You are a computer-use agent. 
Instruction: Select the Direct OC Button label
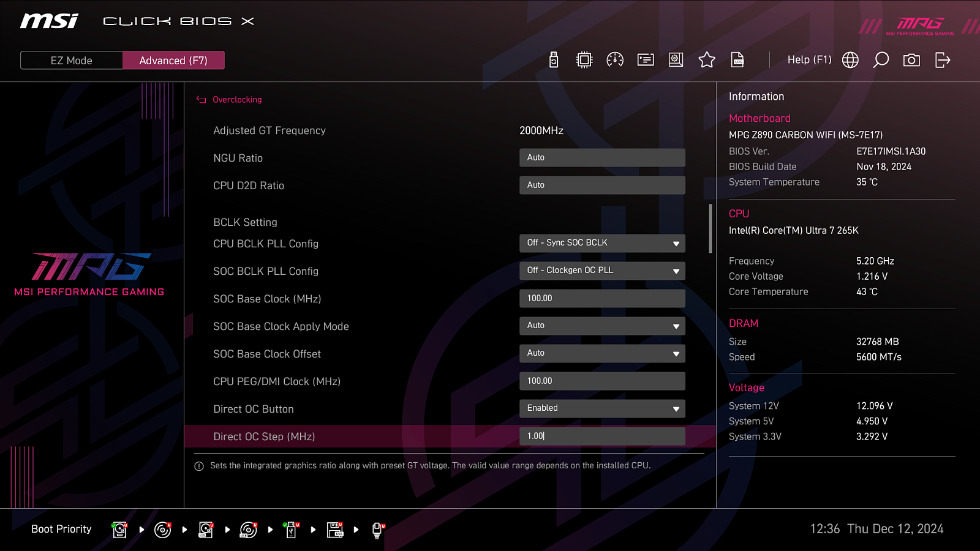pyautogui.click(x=254, y=409)
